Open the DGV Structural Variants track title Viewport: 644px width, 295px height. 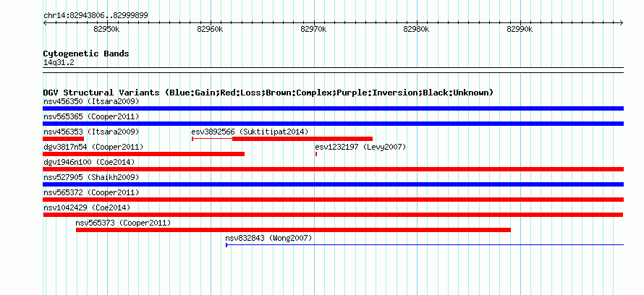pos(268,93)
